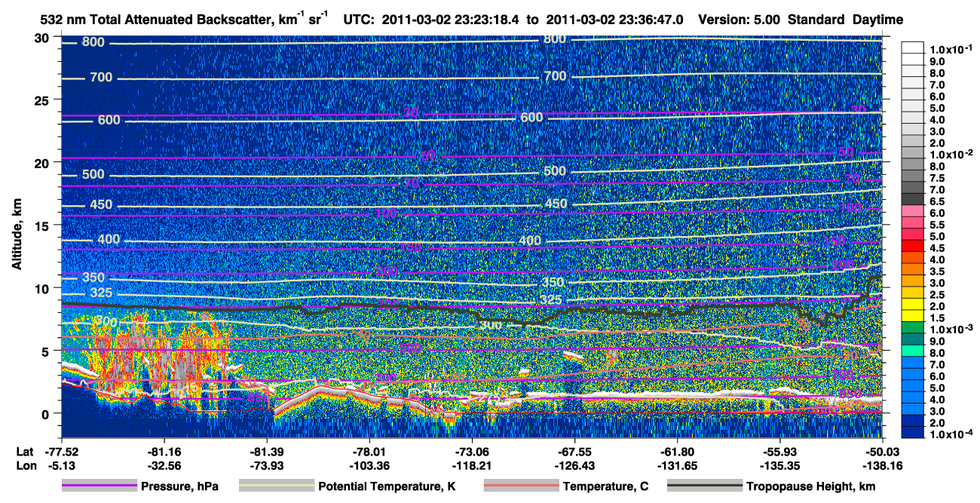Click the longitude value '-135.35'

pyautogui.click(x=779, y=465)
